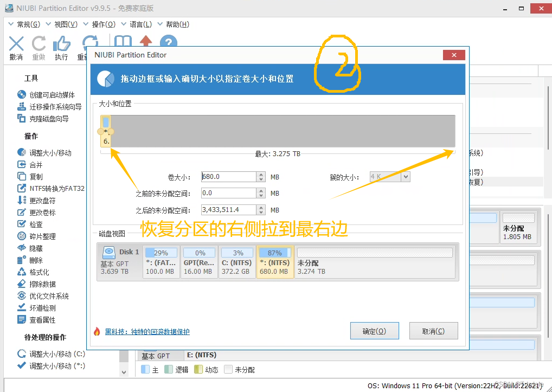Image resolution: width=552 pixels, height=392 pixels.
Task: Toggle pending operation 调整大小/移动 (*:)
Action: [52, 366]
